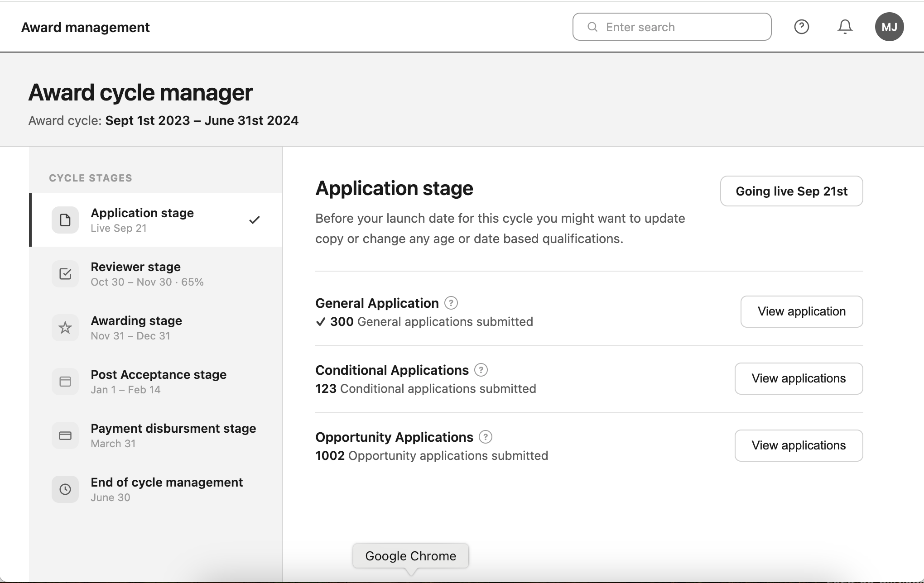Click the 123 Conditional applications submitted text
Image resolution: width=924 pixels, height=583 pixels.
[426, 389]
